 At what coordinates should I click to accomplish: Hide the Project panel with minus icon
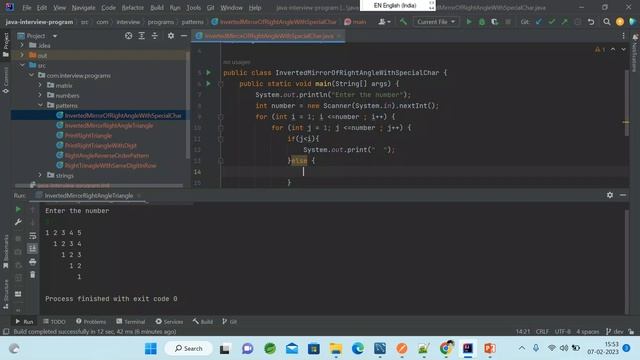click(184, 36)
